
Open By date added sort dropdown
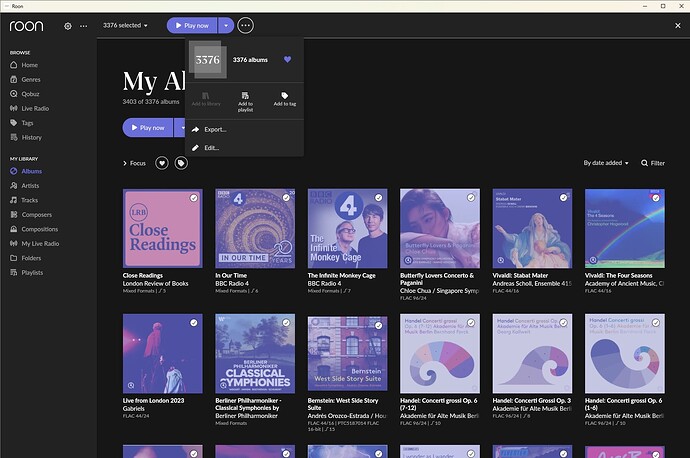606,163
